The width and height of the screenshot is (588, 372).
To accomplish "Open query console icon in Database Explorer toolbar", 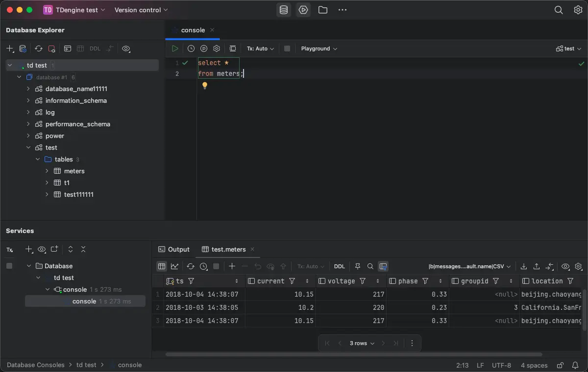I will (x=68, y=48).
